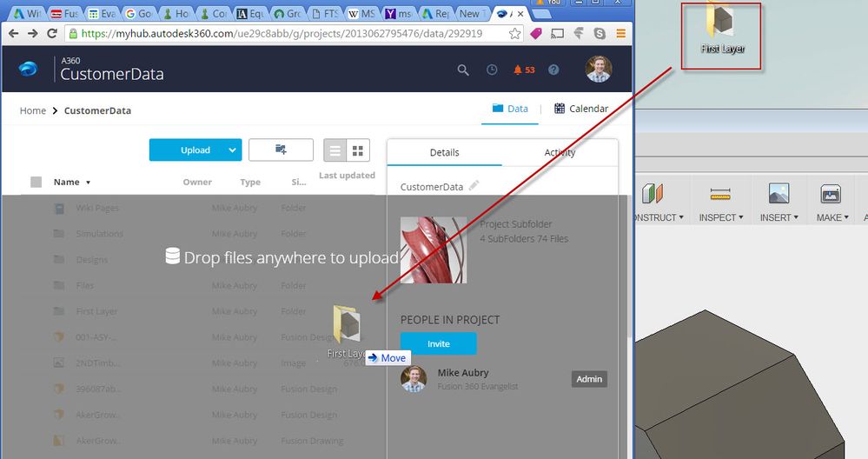The image size is (868, 459).
Task: Click the Admin role badge
Action: (589, 379)
